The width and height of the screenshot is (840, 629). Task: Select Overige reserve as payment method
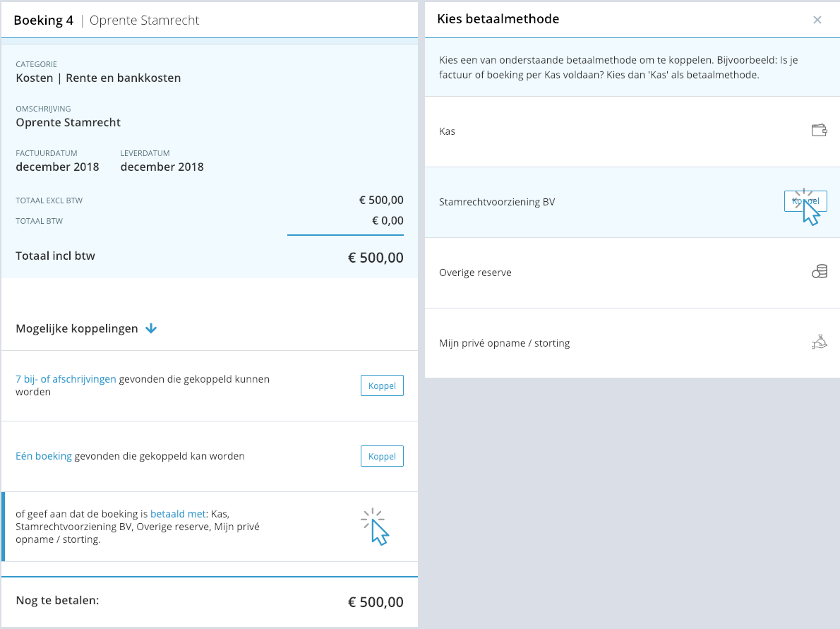(632, 272)
